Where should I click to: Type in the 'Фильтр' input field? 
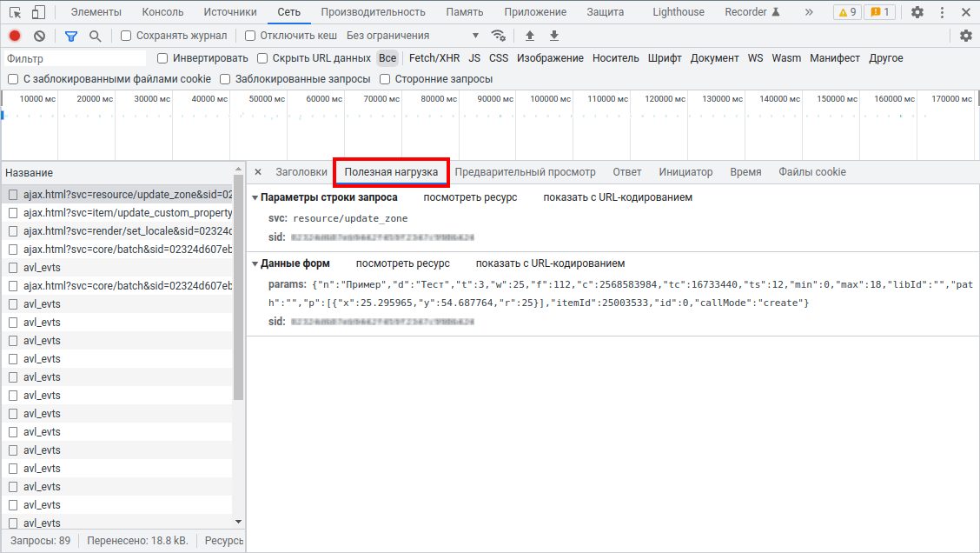click(74, 59)
